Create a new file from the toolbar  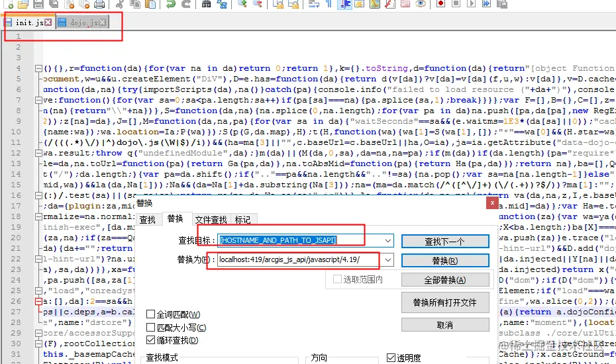(x=8, y=4)
